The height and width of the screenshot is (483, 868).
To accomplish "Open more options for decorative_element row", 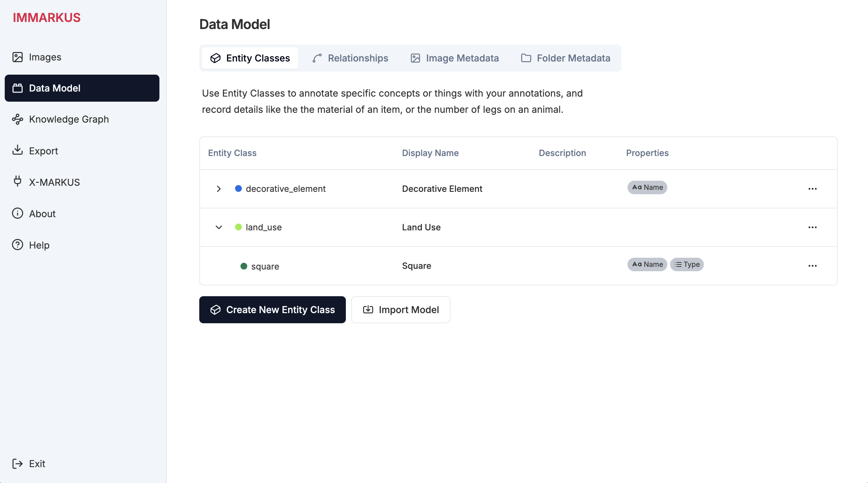I will pyautogui.click(x=813, y=189).
